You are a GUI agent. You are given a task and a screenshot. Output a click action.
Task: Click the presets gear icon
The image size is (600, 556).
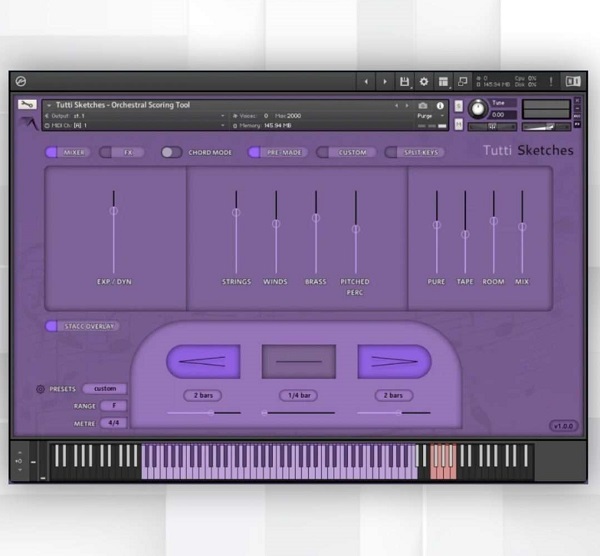coord(40,389)
